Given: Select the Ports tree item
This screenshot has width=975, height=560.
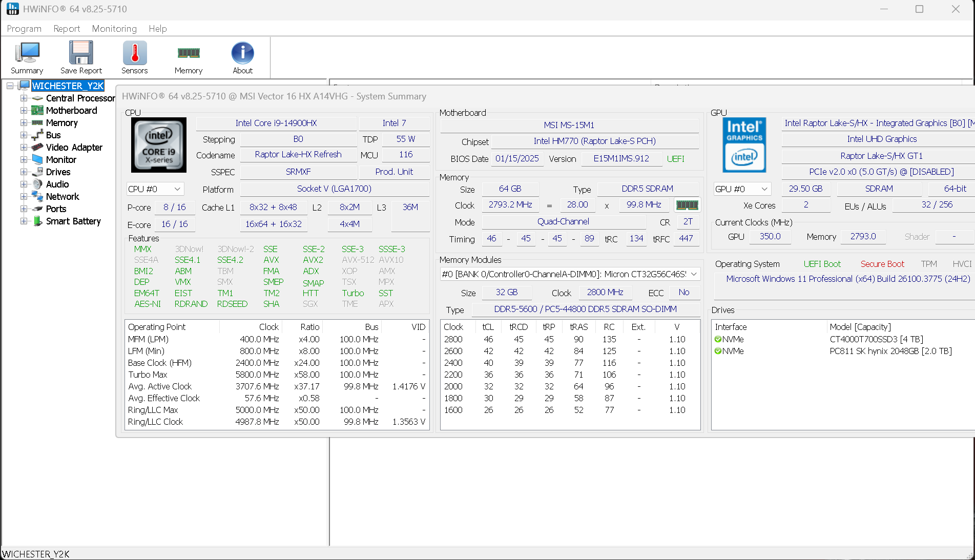Looking at the screenshot, I should [56, 209].
